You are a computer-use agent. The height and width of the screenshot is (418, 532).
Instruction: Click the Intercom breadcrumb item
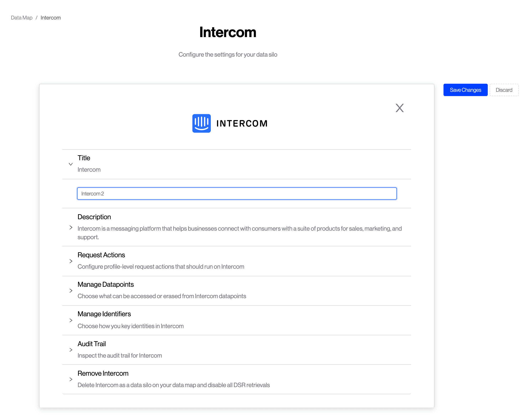click(x=51, y=18)
